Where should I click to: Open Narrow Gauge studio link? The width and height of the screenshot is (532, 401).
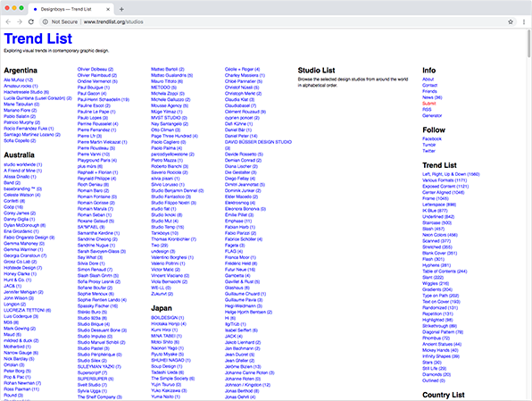(21, 353)
